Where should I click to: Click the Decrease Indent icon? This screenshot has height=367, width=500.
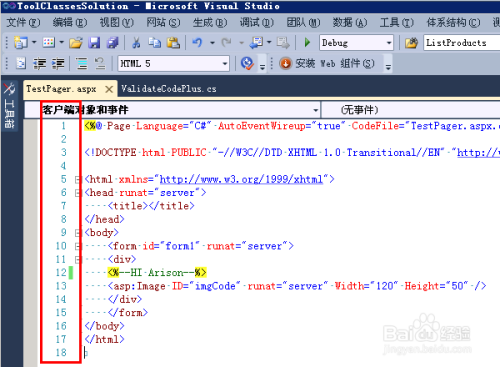[40, 63]
